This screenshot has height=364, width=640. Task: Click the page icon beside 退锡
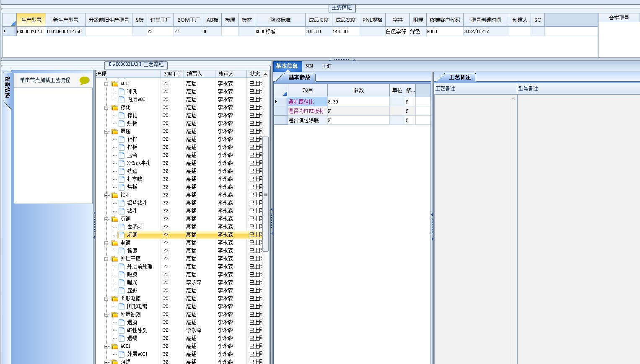point(122,338)
